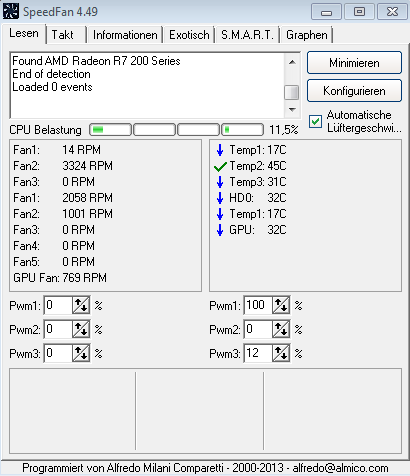Click 'End of detection' log line

pos(51,74)
